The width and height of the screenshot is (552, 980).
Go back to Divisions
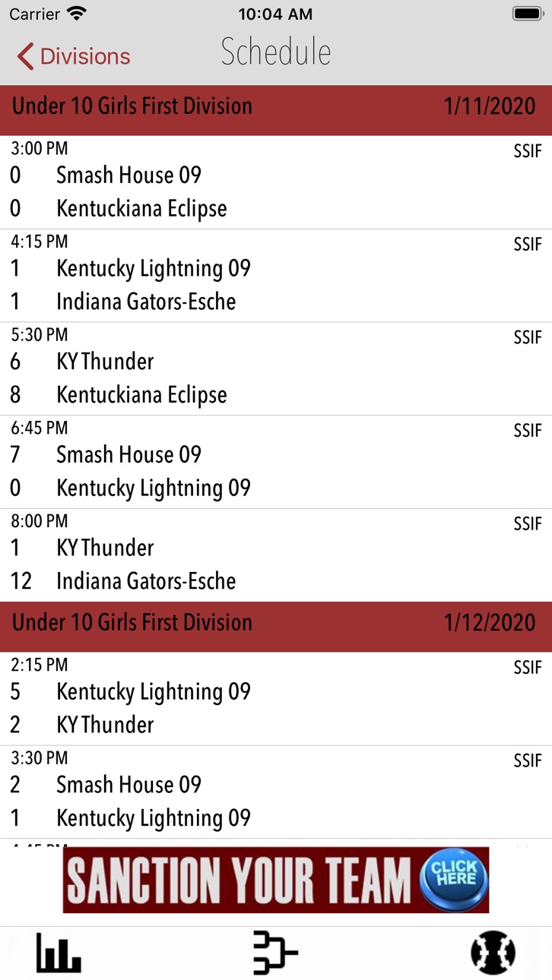point(74,56)
